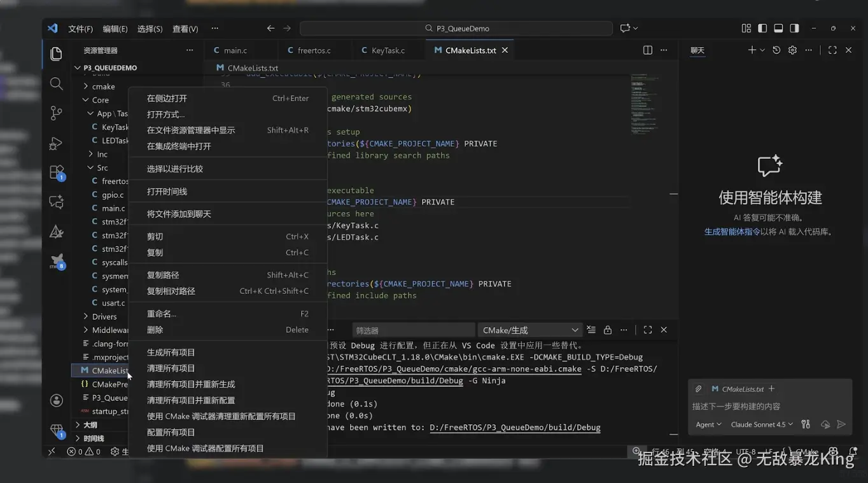868x483 pixels.
Task: Open dropdown next to new chat plus
Action: tap(762, 50)
